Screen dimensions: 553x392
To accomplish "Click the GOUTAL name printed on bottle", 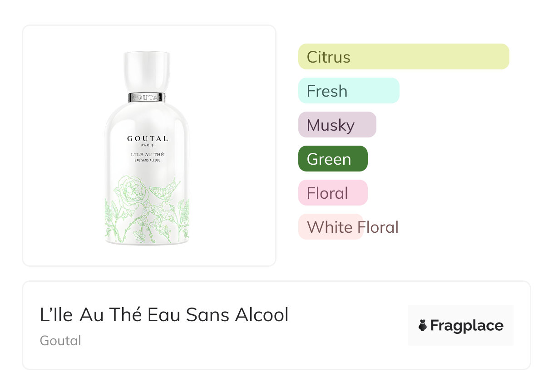I will tap(147, 138).
